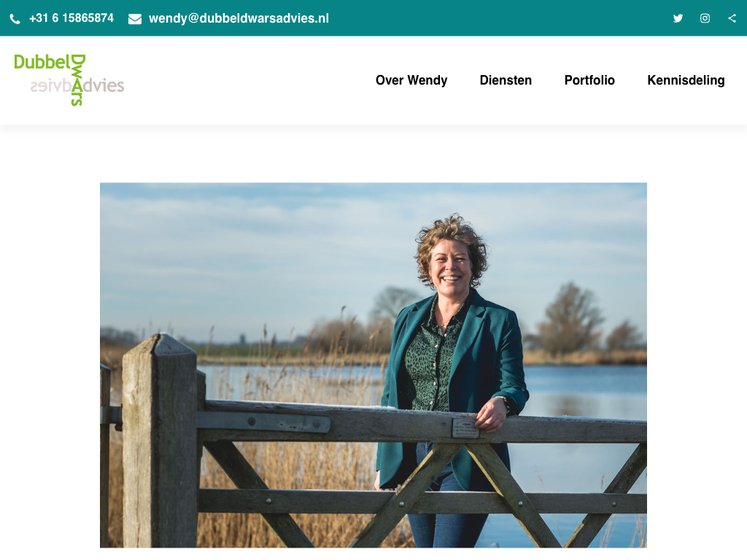Click the envelope mail icon
The height and width of the screenshot is (560, 747).
(135, 18)
